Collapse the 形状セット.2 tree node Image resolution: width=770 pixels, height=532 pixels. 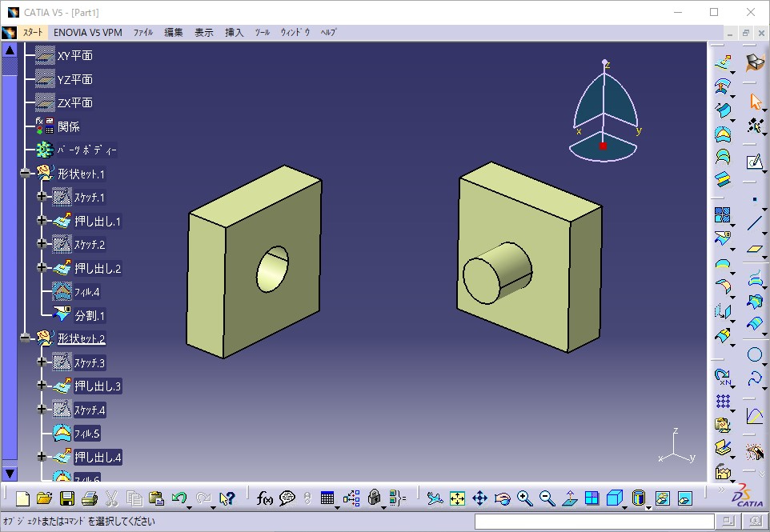click(x=26, y=338)
